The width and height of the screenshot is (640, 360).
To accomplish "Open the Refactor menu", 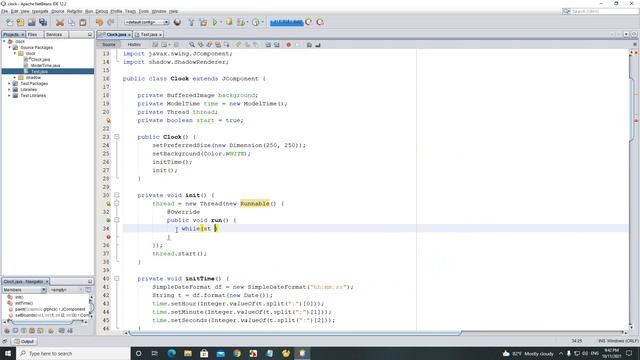I will (x=74, y=11).
